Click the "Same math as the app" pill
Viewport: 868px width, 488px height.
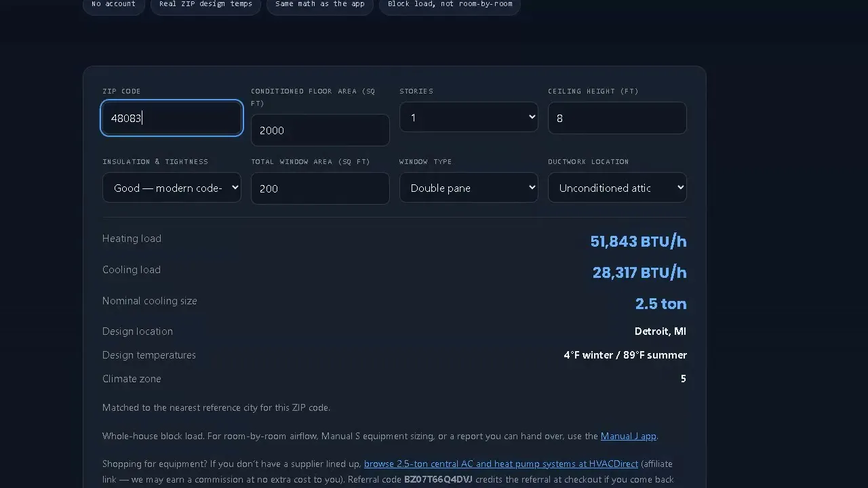(320, 4)
